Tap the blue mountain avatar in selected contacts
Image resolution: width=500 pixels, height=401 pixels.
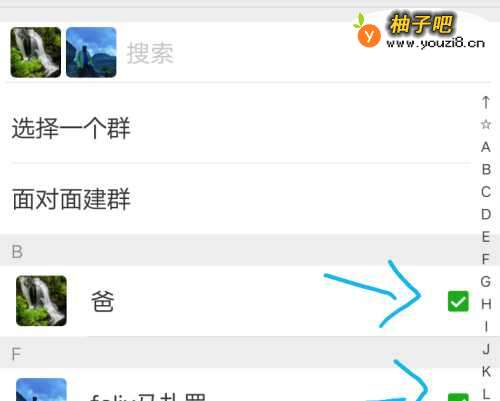click(x=91, y=52)
